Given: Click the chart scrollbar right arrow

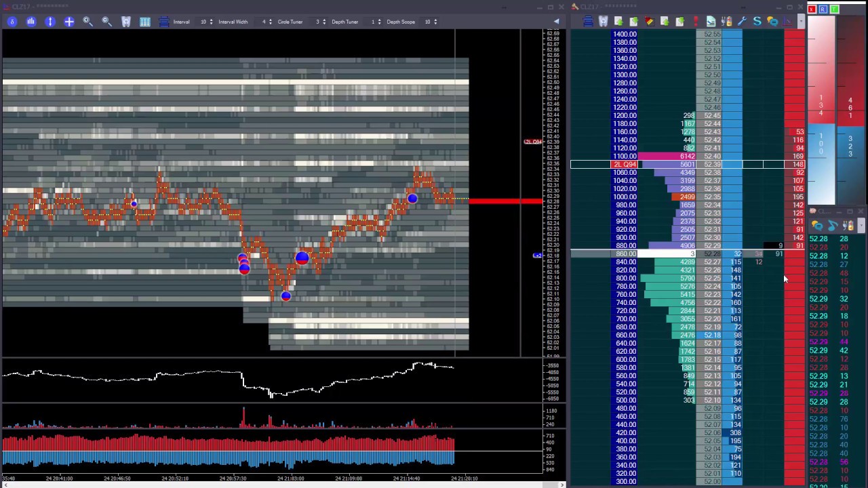Looking at the screenshot, I should (561, 485).
